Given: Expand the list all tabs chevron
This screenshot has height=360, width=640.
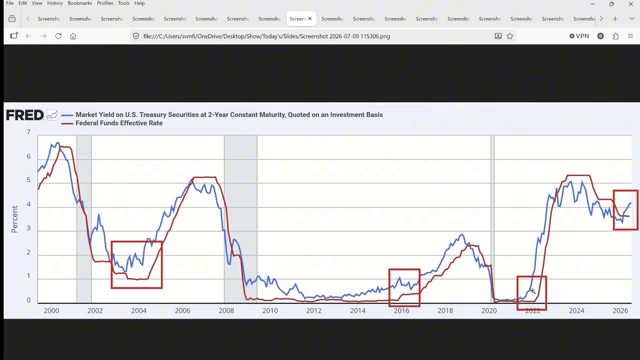Looking at the screenshot, I should tap(631, 19).
